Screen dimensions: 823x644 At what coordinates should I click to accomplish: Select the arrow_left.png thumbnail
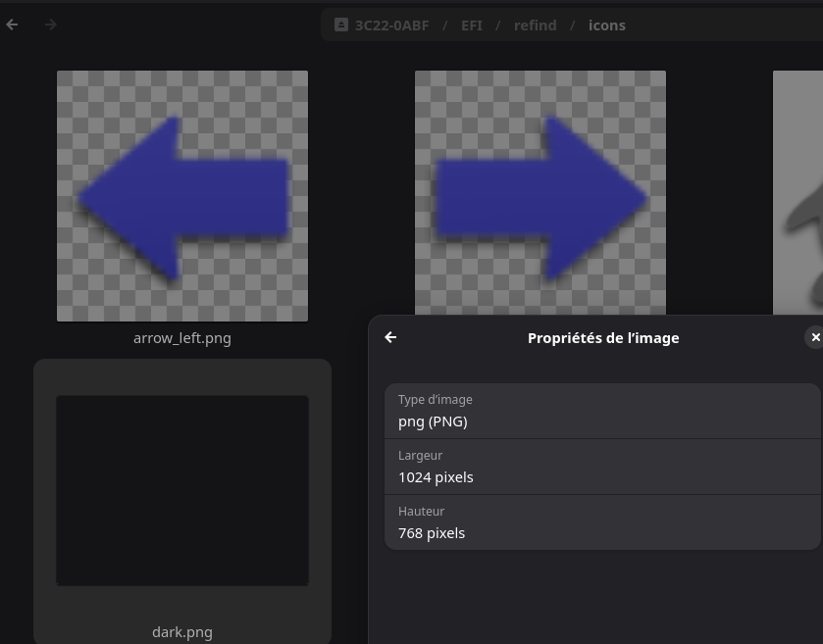point(182,196)
